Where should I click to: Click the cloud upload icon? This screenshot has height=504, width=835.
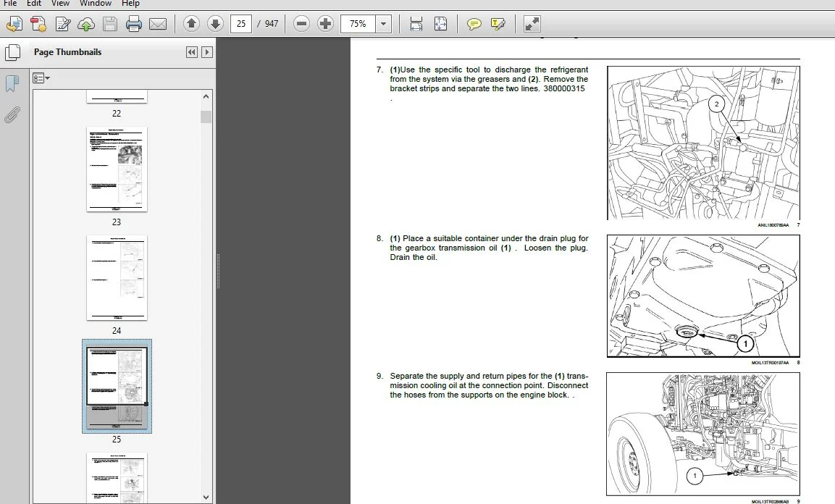pos(86,24)
